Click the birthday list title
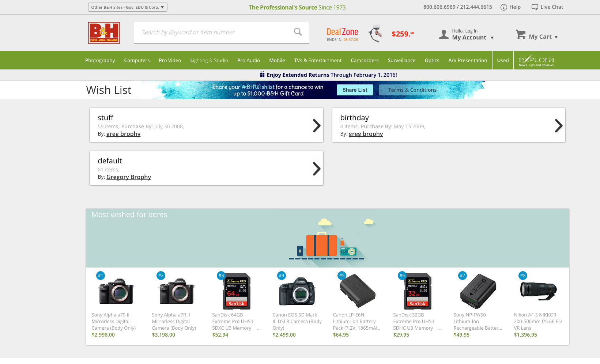The image size is (600, 364). click(x=354, y=118)
